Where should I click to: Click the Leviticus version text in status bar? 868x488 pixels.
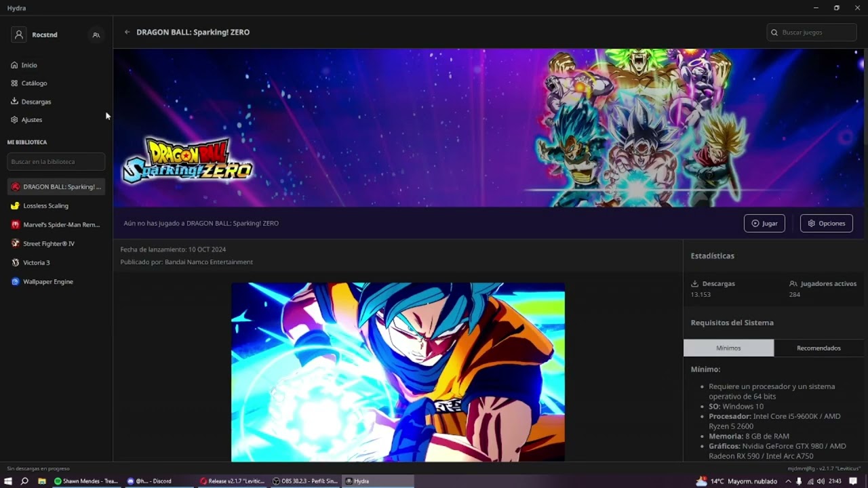(824, 468)
